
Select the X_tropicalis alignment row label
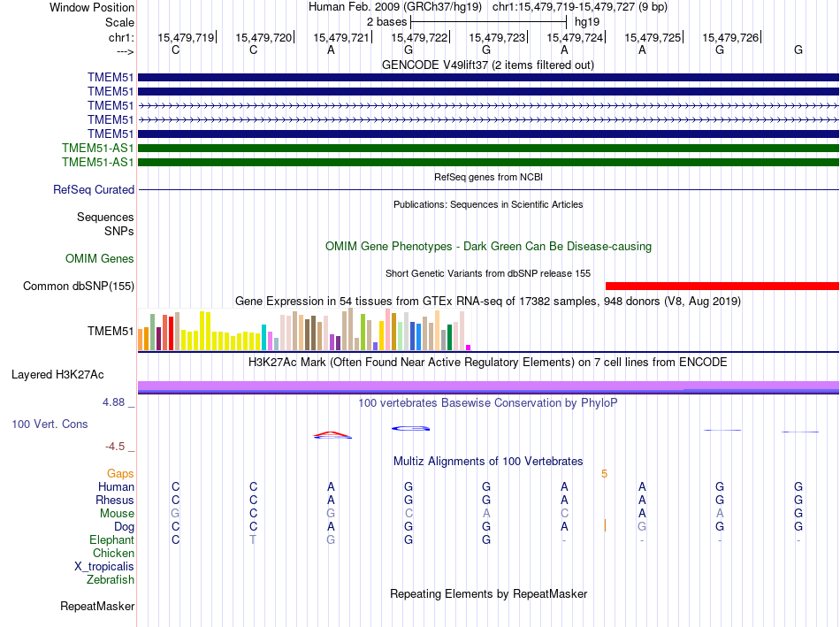click(104, 567)
